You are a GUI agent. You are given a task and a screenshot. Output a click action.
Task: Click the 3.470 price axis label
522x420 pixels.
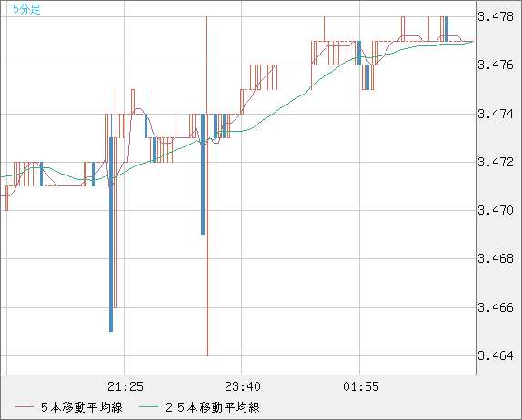coord(496,210)
